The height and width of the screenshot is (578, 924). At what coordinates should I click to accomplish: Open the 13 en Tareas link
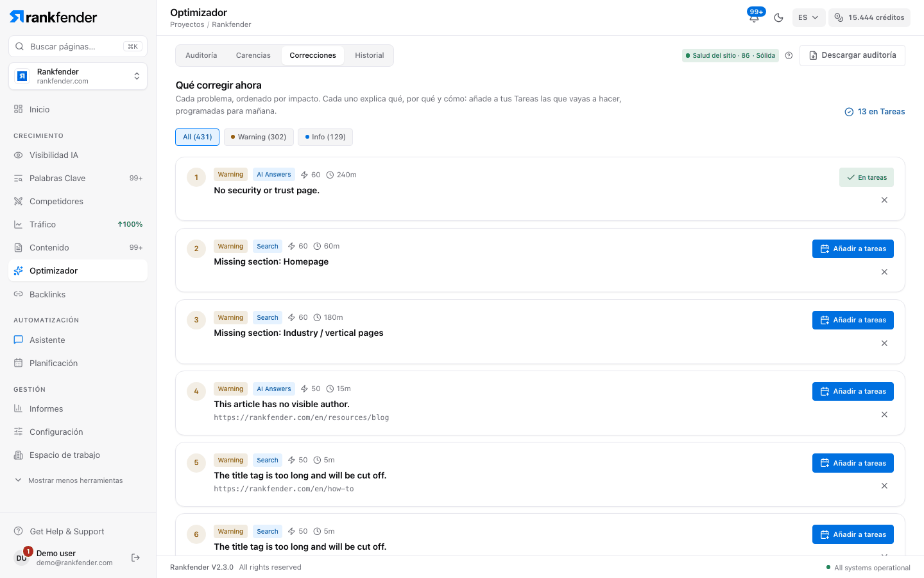coord(875,112)
